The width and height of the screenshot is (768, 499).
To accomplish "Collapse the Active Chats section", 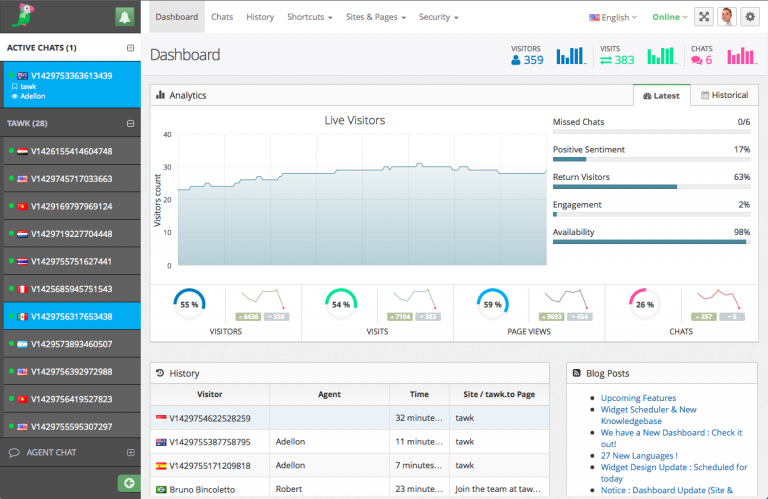I will (x=130, y=48).
